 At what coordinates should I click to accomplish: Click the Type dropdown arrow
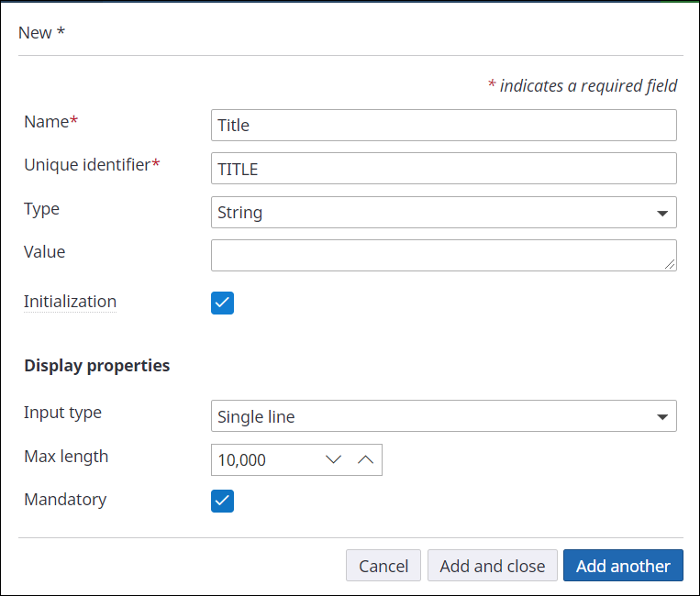[x=662, y=213]
